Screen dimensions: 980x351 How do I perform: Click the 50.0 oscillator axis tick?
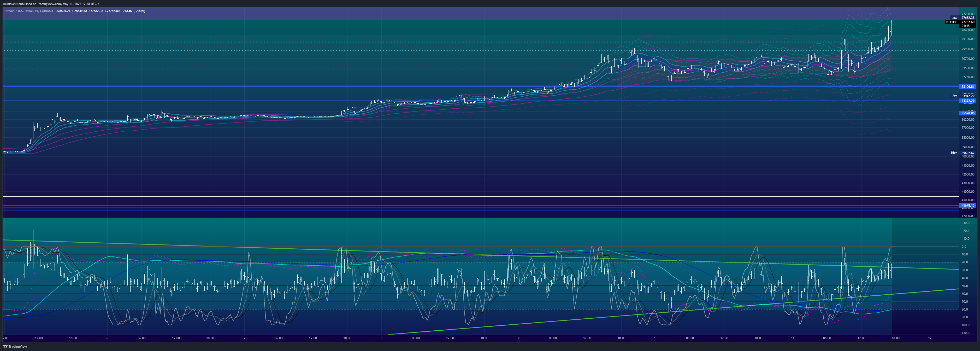point(965,286)
